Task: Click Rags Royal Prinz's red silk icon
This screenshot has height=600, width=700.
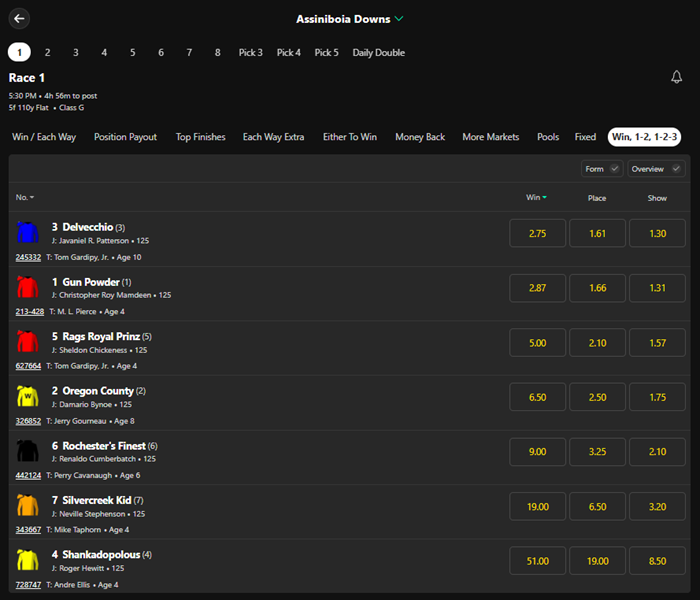Action: 28,341
